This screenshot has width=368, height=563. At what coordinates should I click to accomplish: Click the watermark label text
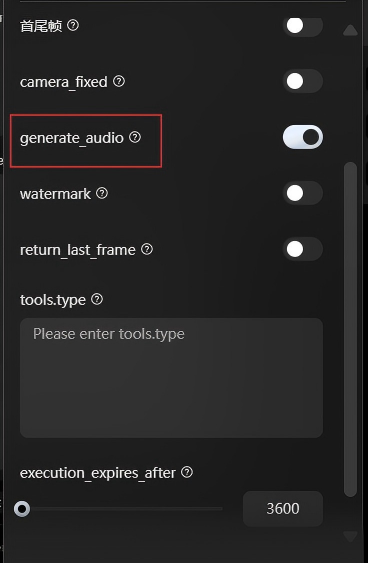tap(55, 194)
